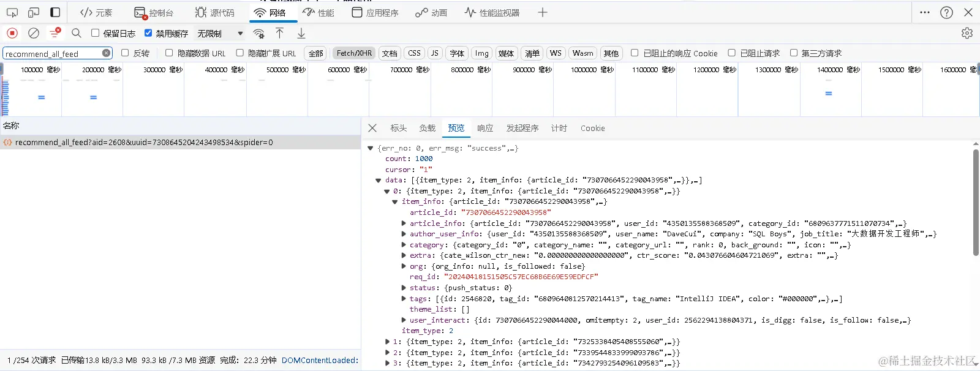Viewport: 980px width, 371px height.
Task: Activate the inspect element picker icon
Action: click(x=12, y=12)
